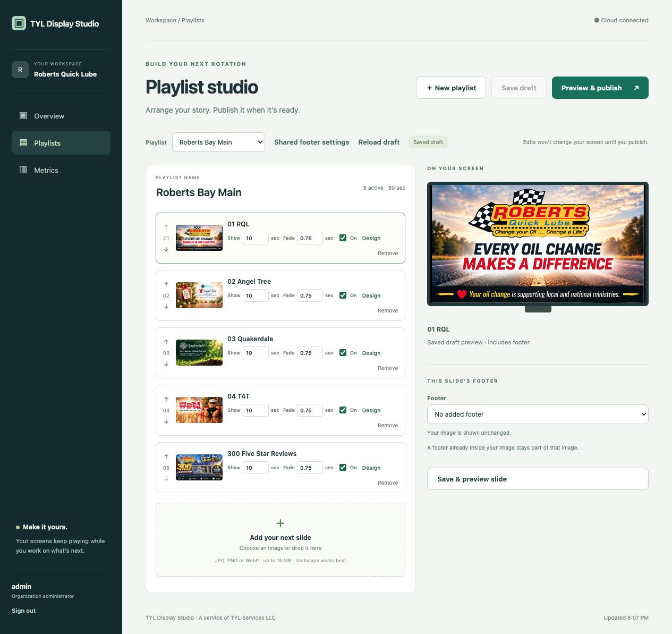Viewport: 672px width, 634px height.
Task: Click Show field for 04 T4T
Action: pyautogui.click(x=256, y=410)
